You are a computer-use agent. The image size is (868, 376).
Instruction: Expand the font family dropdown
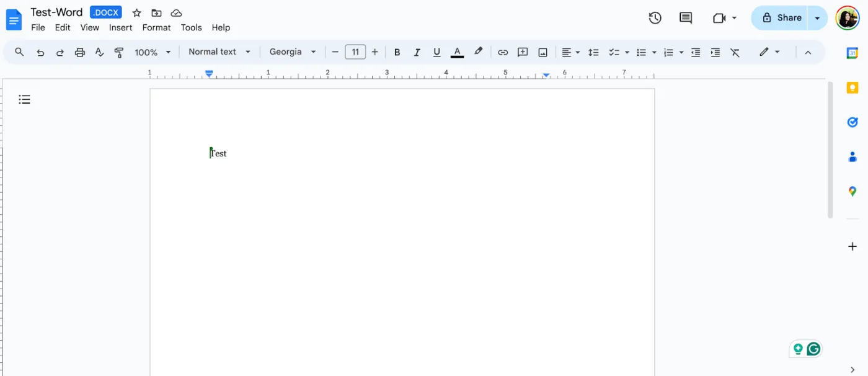291,52
